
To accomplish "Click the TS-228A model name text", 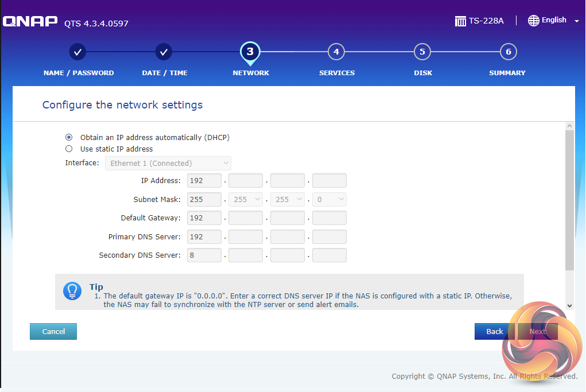I will [x=486, y=21].
